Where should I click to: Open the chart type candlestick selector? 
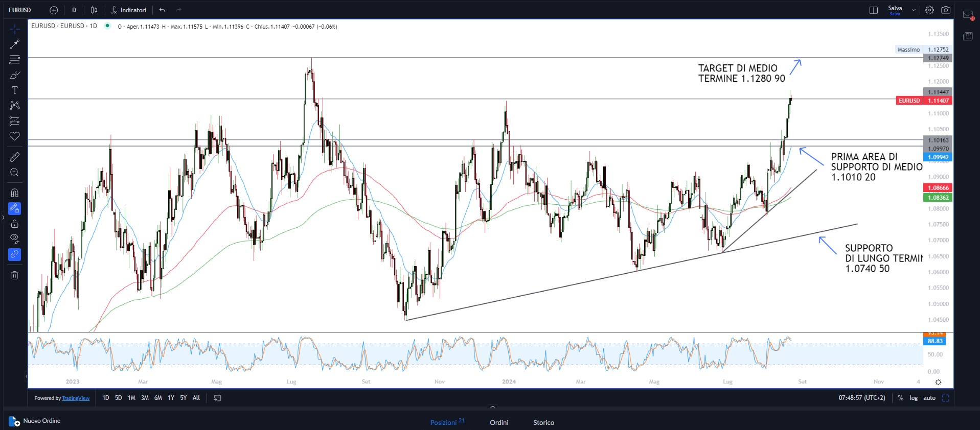point(94,10)
